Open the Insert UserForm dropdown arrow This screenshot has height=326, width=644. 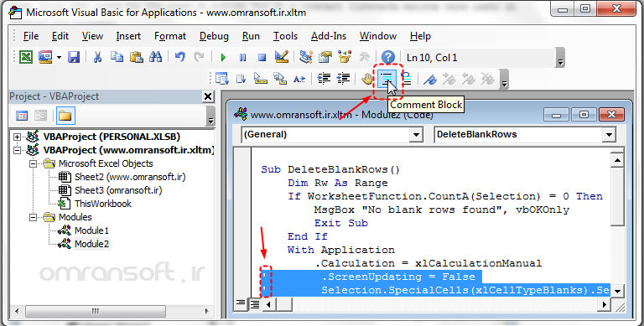point(59,58)
